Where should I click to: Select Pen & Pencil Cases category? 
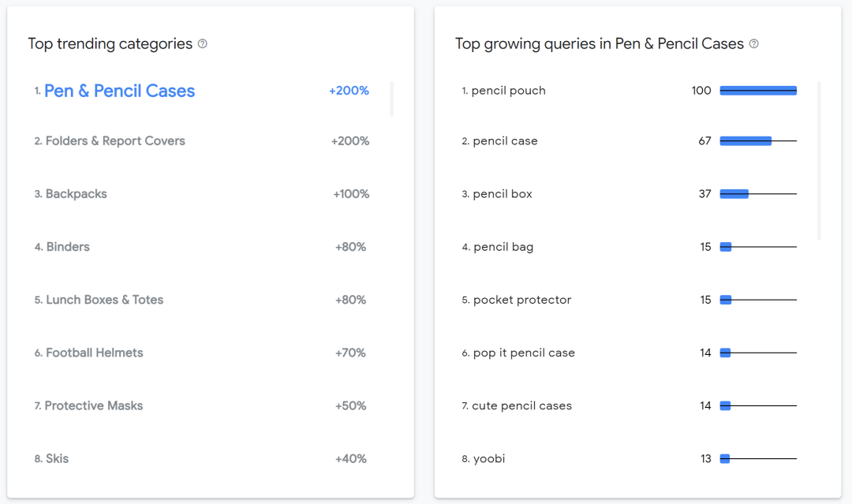(x=119, y=91)
